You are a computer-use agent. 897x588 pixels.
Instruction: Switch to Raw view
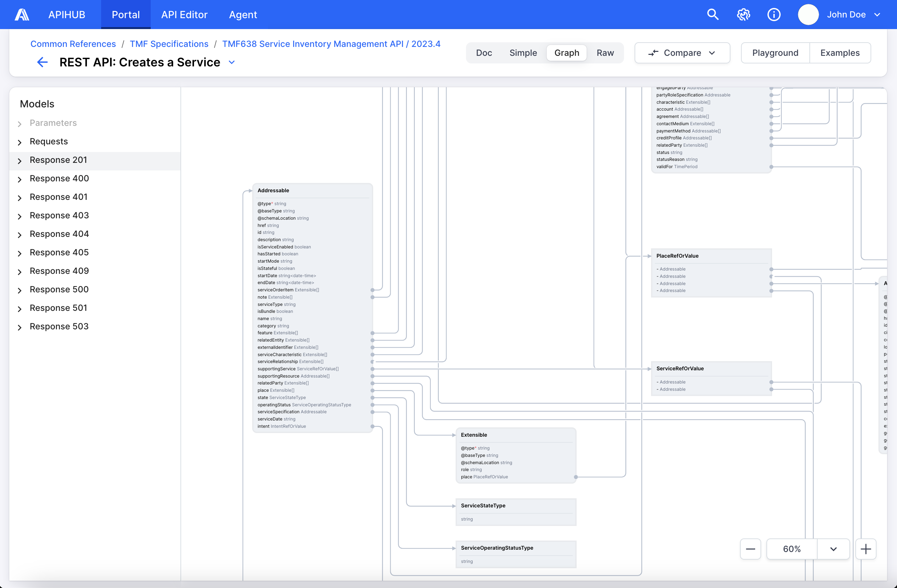(605, 53)
